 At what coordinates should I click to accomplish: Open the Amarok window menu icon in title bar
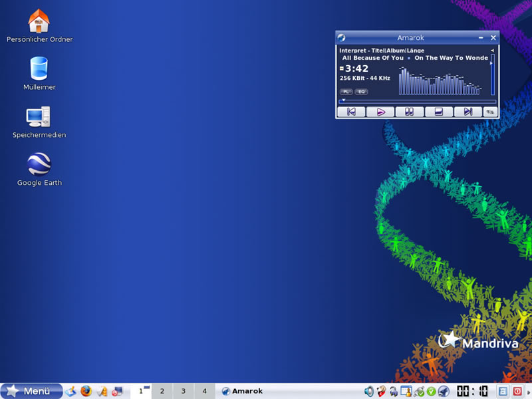tap(342, 38)
